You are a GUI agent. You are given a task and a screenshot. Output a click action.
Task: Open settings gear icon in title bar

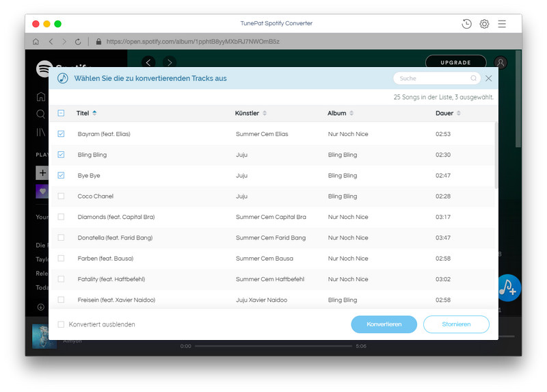[x=484, y=24]
